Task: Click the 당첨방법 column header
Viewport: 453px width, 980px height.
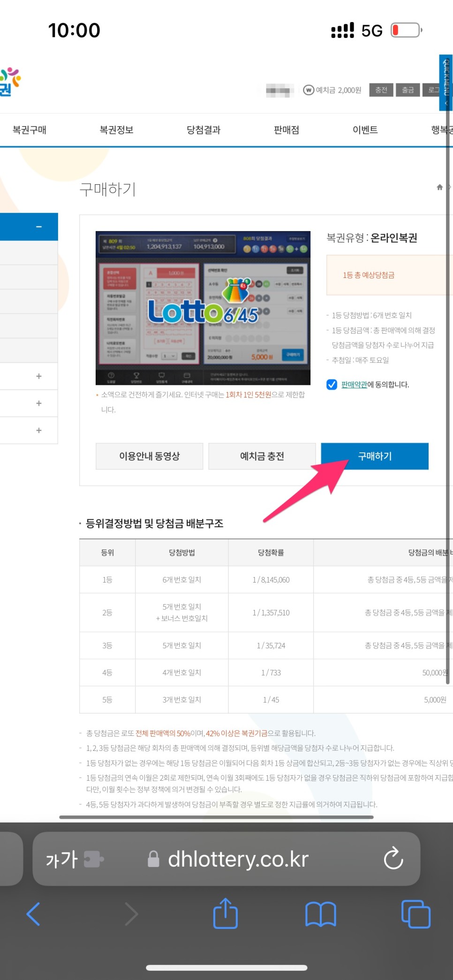Action: pos(182,553)
